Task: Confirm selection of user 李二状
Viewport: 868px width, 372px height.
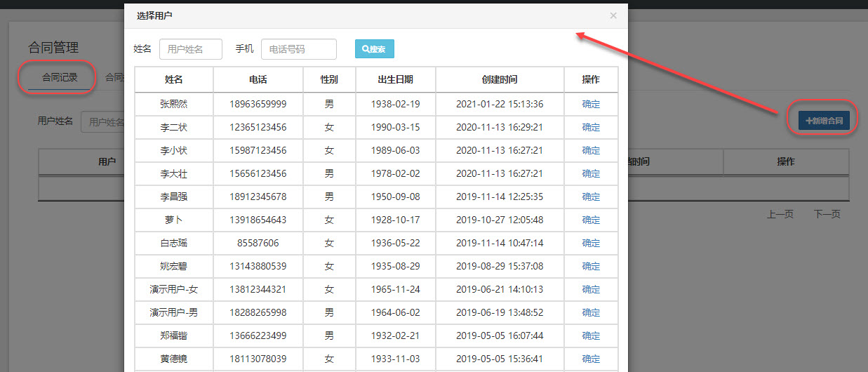Action: click(591, 127)
